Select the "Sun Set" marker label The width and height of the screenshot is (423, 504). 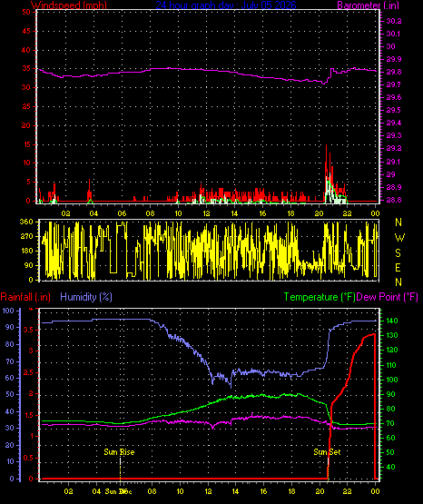click(x=327, y=452)
